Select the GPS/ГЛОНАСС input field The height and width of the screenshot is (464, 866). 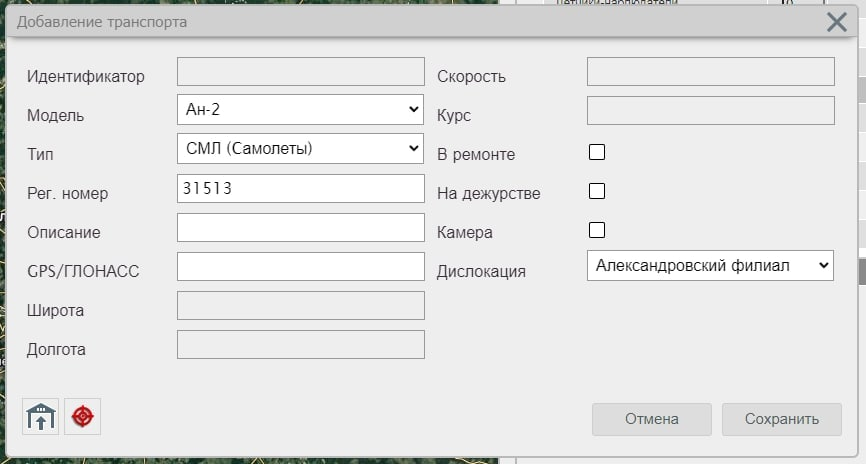pyautogui.click(x=300, y=266)
